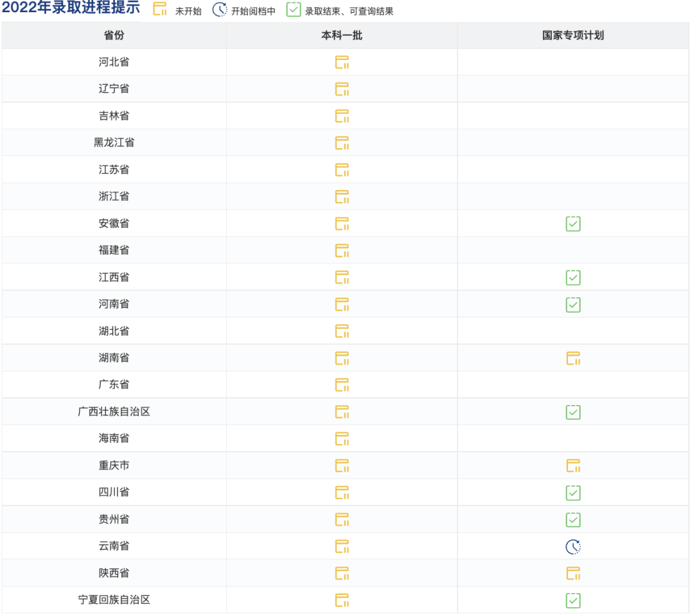Click 重庆市's 国家专项计划 status icon
The image size is (690, 616).
[x=573, y=466]
